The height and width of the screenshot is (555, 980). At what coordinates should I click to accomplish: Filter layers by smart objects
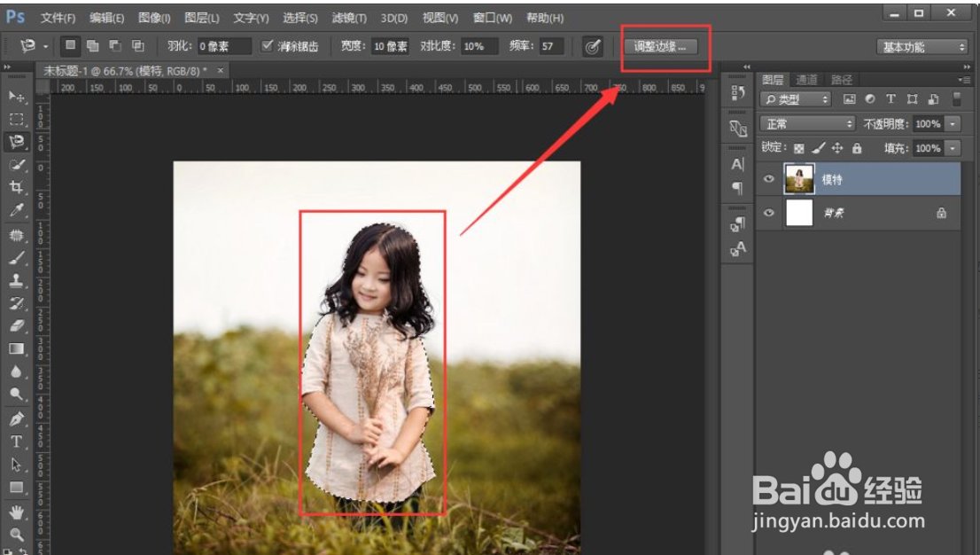933,99
